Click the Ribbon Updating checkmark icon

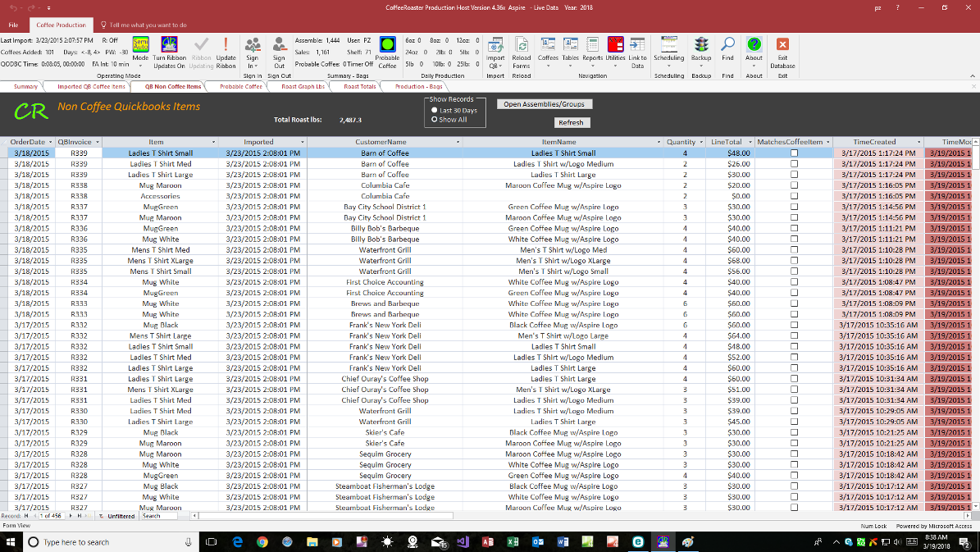(201, 45)
